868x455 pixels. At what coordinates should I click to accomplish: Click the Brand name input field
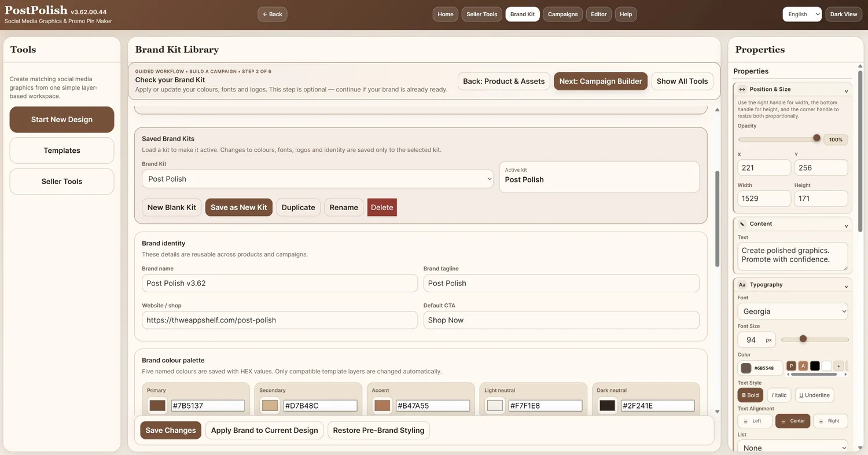coord(279,283)
